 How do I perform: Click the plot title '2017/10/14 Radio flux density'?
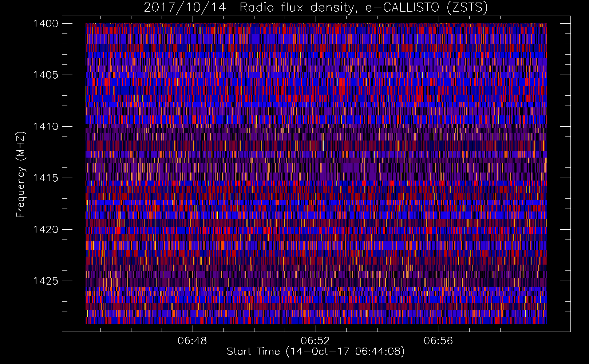(316, 8)
